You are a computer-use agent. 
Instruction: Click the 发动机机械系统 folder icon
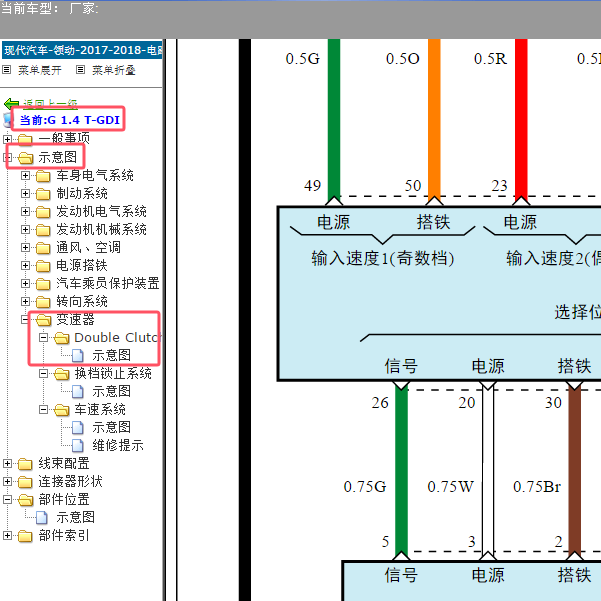point(43,230)
